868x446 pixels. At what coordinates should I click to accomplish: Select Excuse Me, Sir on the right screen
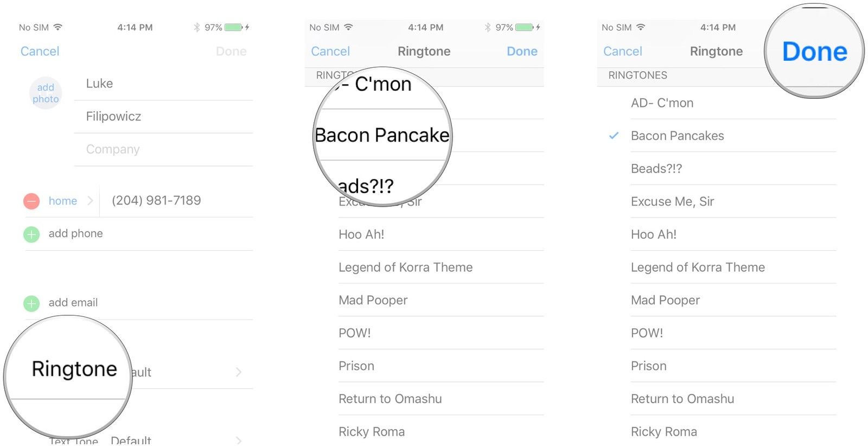point(672,202)
